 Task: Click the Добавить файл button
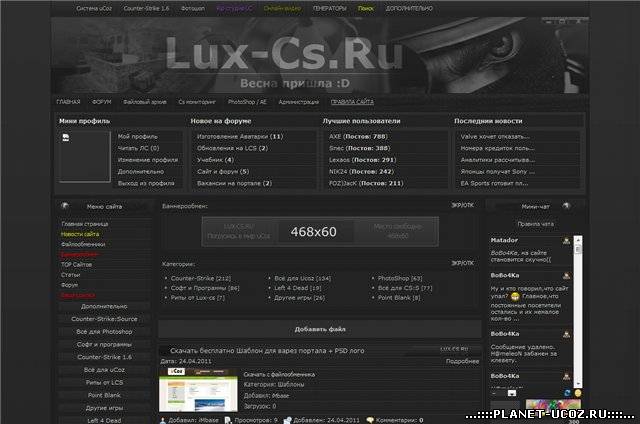[320, 329]
